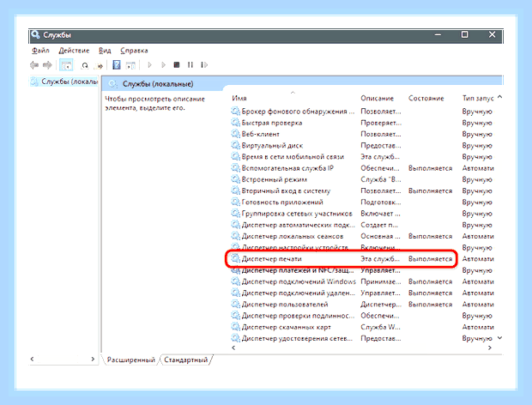Select the Время в сети мобильной связи service
Image resolution: width=532 pixels, height=405 pixels.
tap(293, 157)
